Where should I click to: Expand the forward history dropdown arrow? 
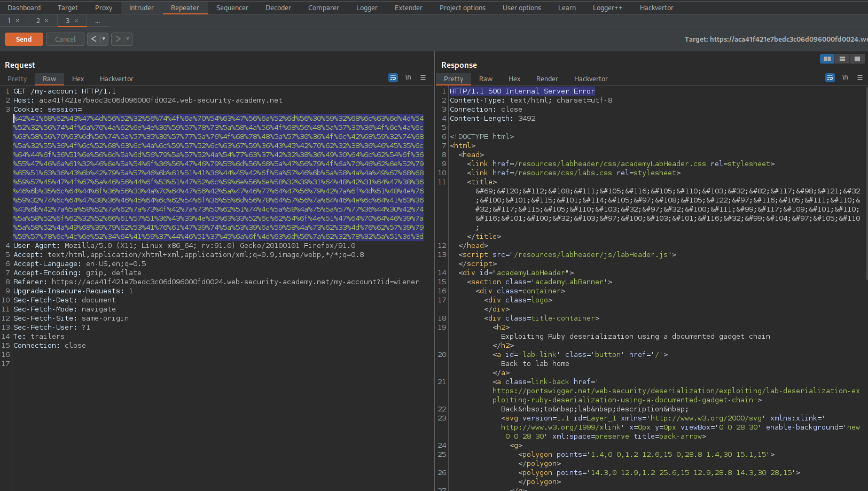coord(128,39)
